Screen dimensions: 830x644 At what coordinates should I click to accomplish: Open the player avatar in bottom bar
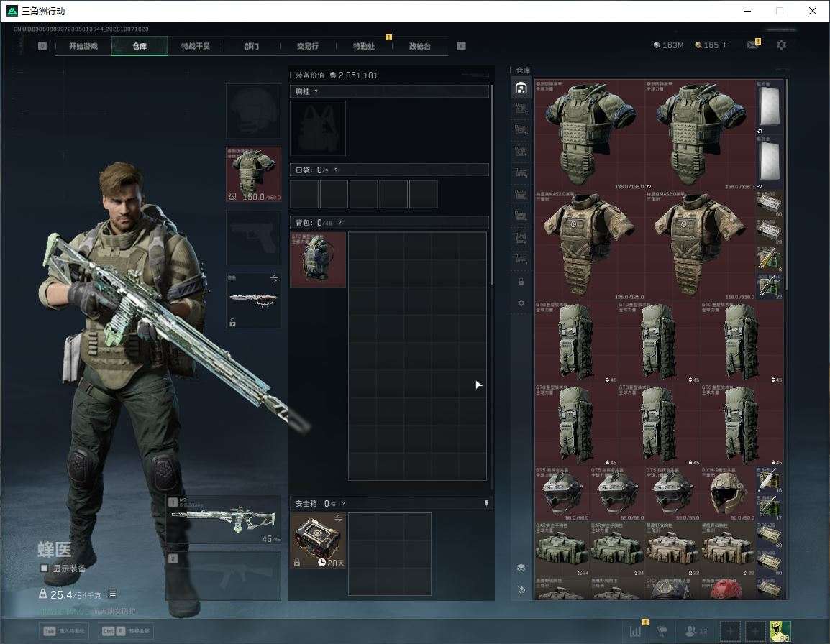(780, 631)
